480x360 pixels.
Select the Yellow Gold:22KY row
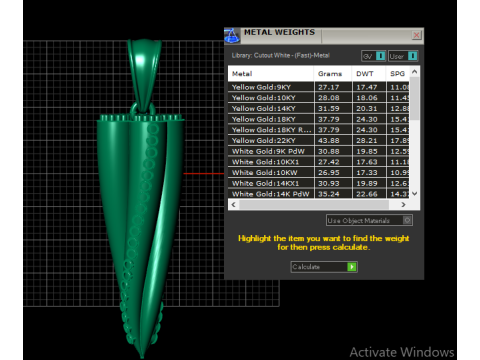[x=319, y=140]
